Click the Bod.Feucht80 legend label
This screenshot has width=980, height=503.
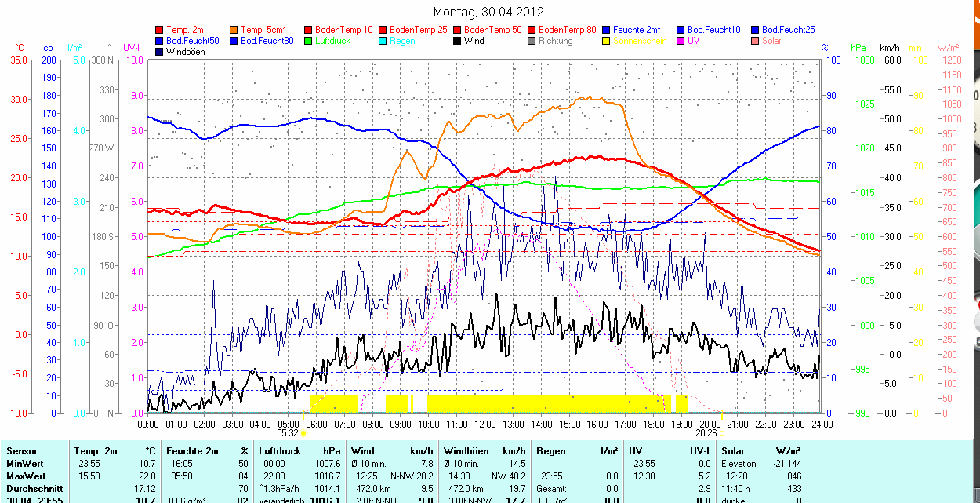[x=267, y=41]
